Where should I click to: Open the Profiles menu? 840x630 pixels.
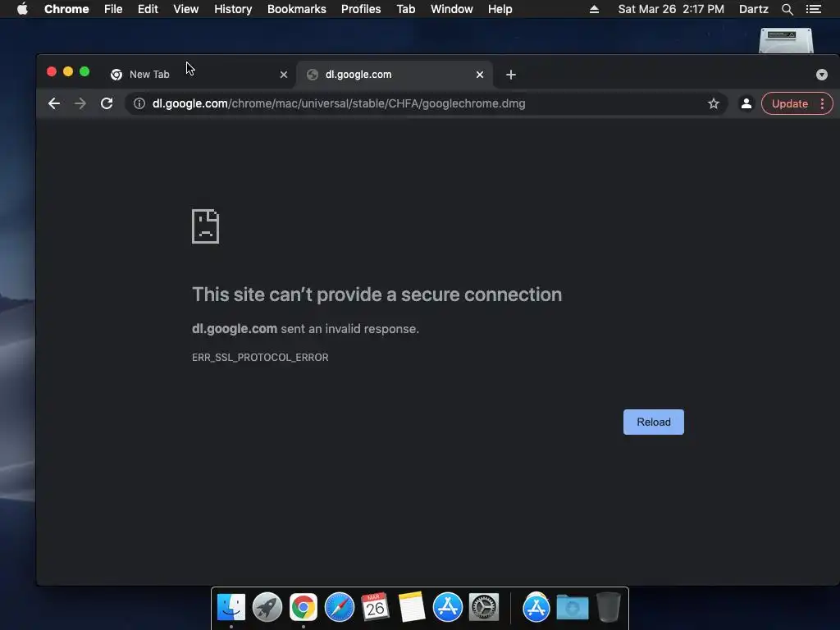pos(361,9)
